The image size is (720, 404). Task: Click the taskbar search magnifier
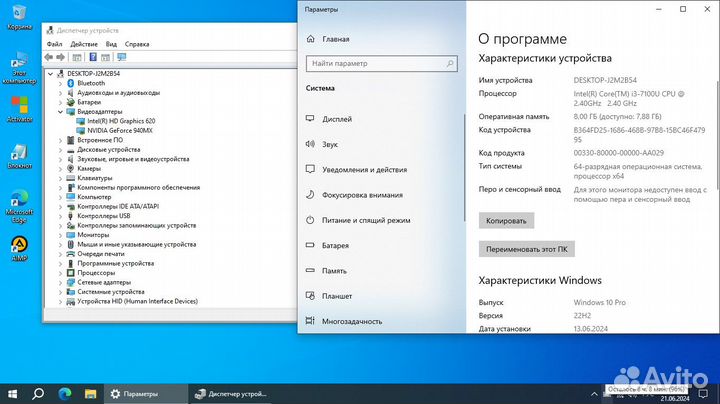(39, 394)
